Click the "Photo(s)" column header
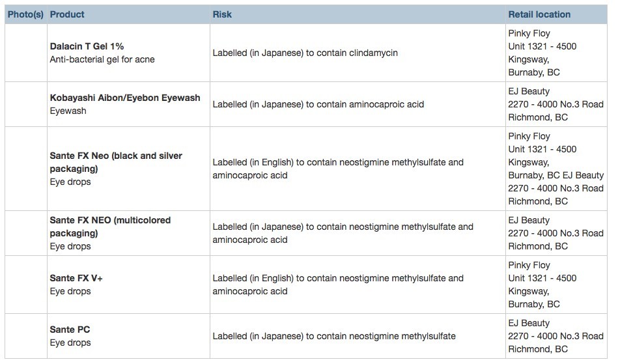 (25, 14)
